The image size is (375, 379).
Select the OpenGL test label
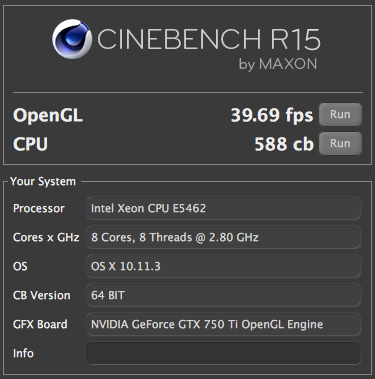[x=48, y=115]
